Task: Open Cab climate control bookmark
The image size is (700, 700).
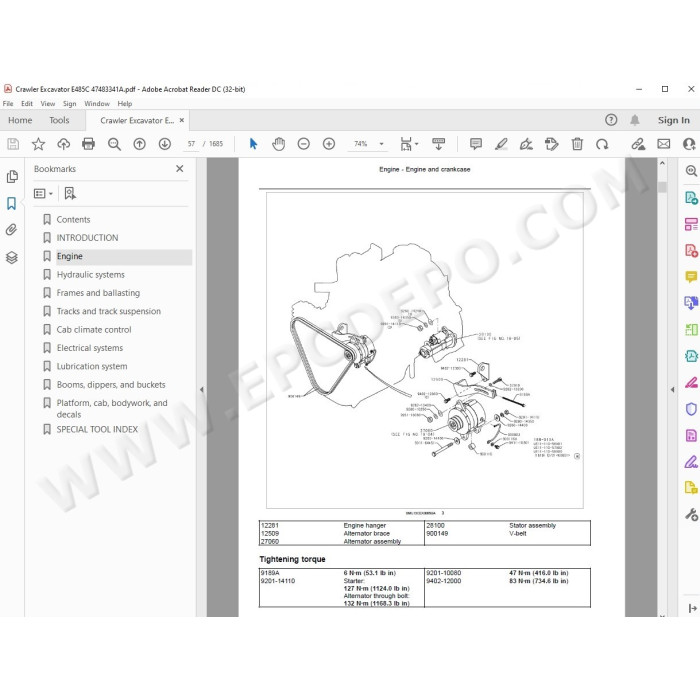Action: coord(94,329)
